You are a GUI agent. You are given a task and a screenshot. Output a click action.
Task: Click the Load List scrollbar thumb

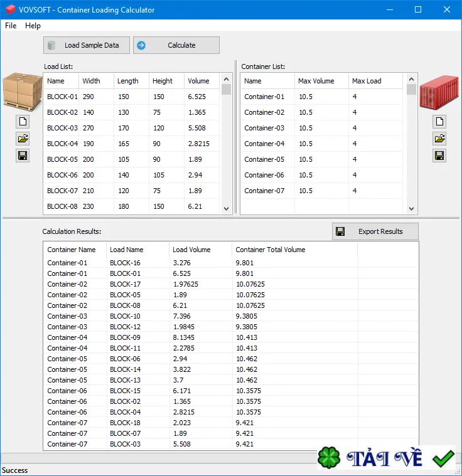(226, 90)
